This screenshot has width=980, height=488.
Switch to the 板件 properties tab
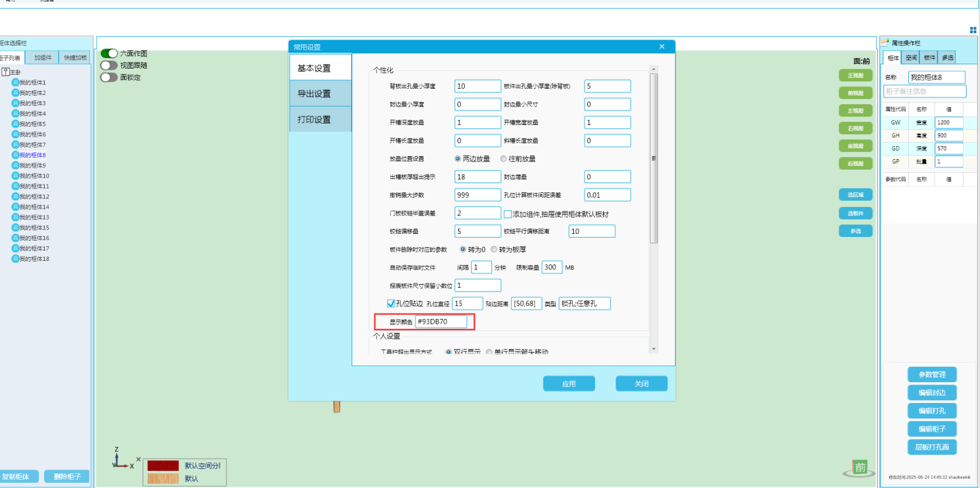pyautogui.click(x=929, y=58)
